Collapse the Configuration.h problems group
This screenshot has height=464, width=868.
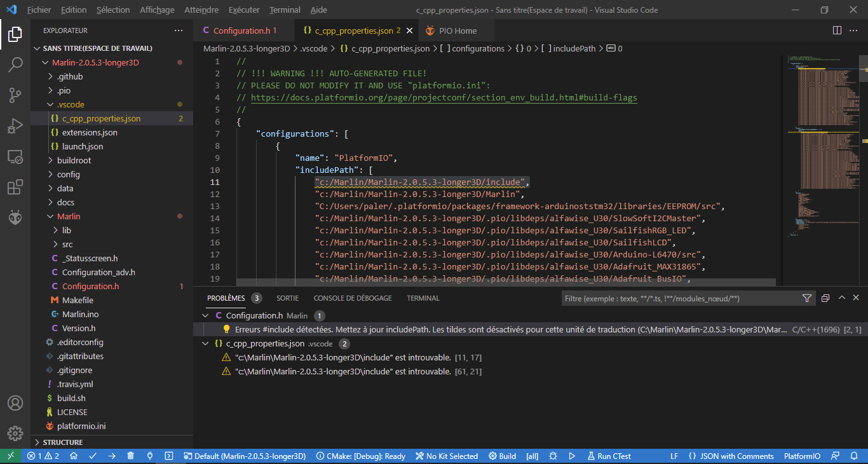click(205, 316)
